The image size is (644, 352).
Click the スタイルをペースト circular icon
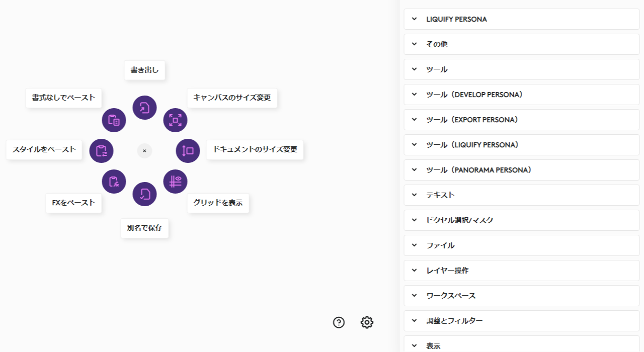[101, 151]
